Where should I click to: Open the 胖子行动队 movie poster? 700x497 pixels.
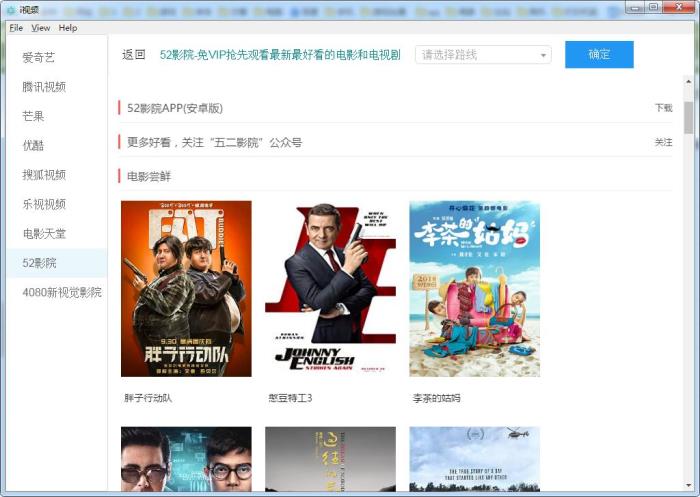point(186,288)
